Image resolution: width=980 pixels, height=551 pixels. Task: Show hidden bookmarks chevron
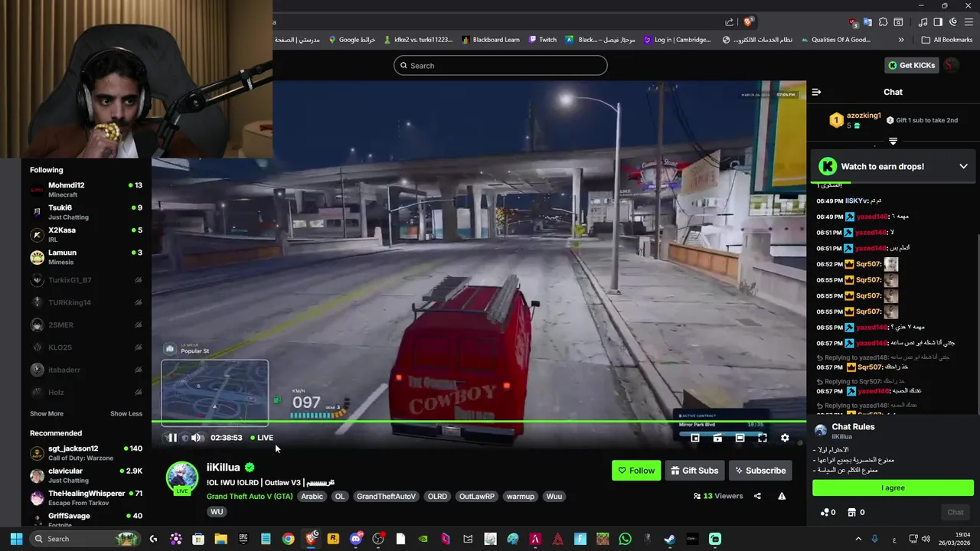click(901, 40)
